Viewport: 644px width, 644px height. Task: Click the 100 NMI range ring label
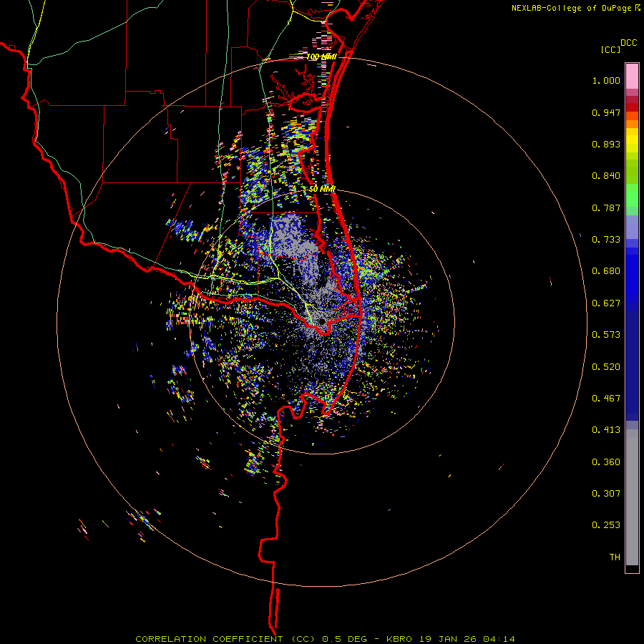[x=321, y=57]
